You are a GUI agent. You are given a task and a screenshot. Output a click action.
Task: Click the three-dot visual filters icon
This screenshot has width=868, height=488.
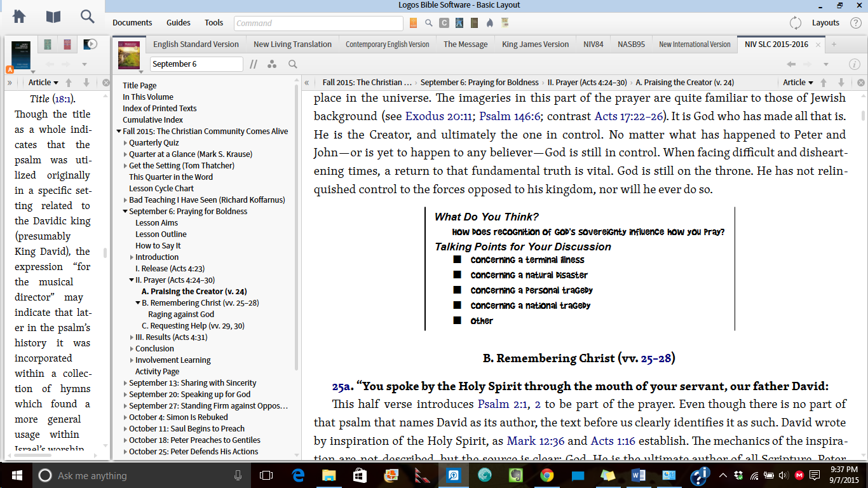(272, 64)
